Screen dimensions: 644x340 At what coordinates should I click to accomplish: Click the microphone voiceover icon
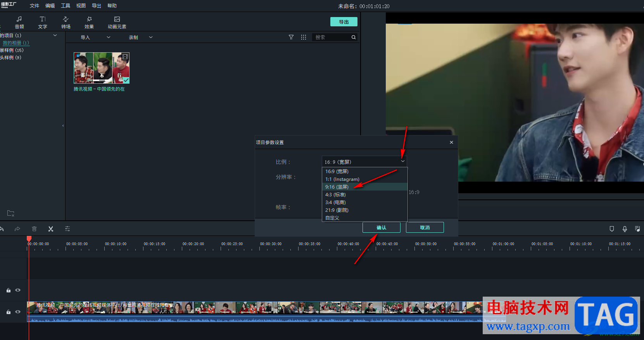coord(625,229)
